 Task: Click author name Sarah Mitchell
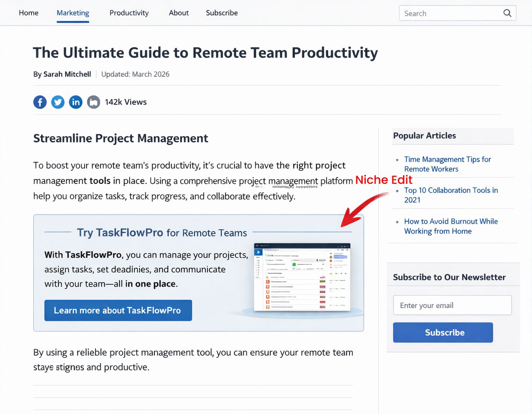[x=67, y=74]
